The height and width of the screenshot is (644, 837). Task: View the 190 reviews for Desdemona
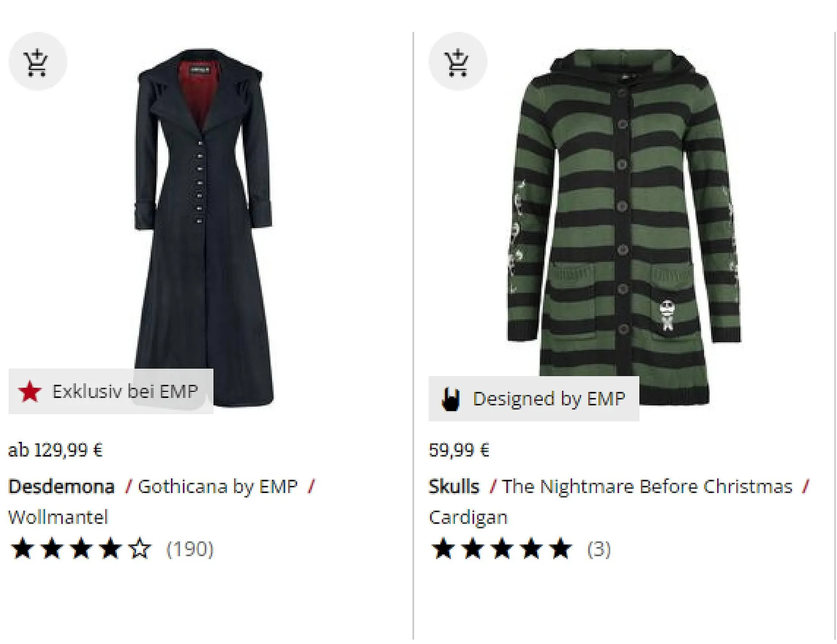tap(190, 549)
